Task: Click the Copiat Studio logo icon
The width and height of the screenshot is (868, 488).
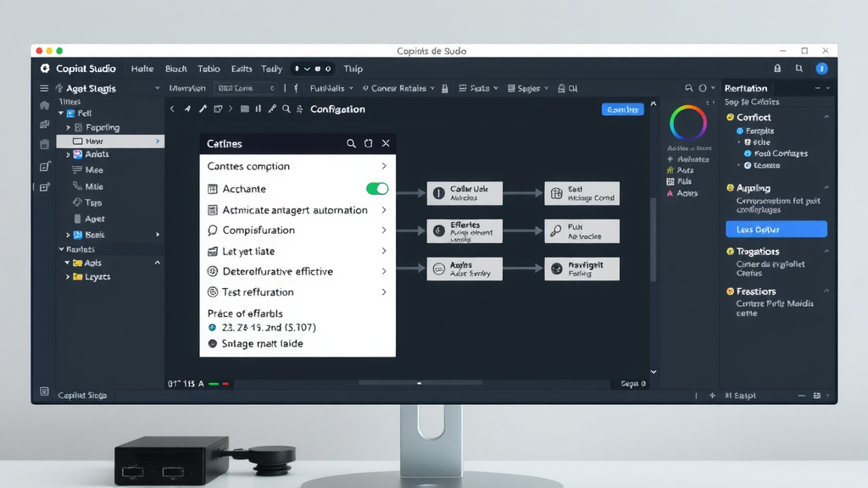Action: point(44,68)
